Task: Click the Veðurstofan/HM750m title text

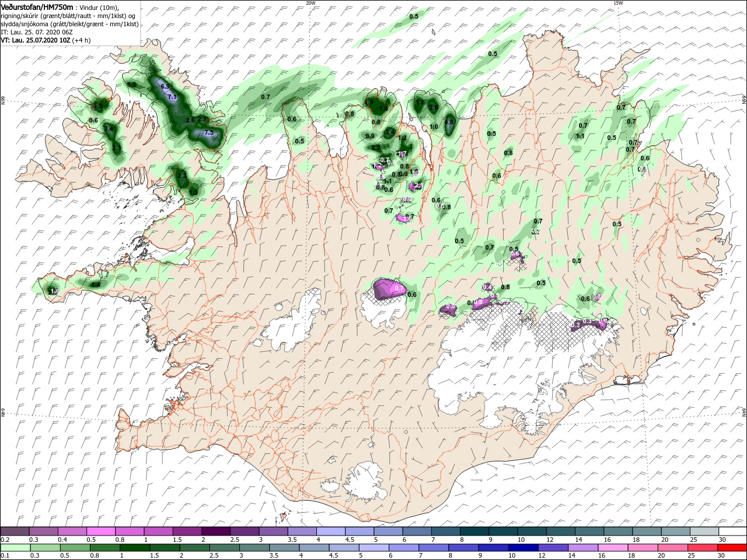Action: tap(37, 6)
